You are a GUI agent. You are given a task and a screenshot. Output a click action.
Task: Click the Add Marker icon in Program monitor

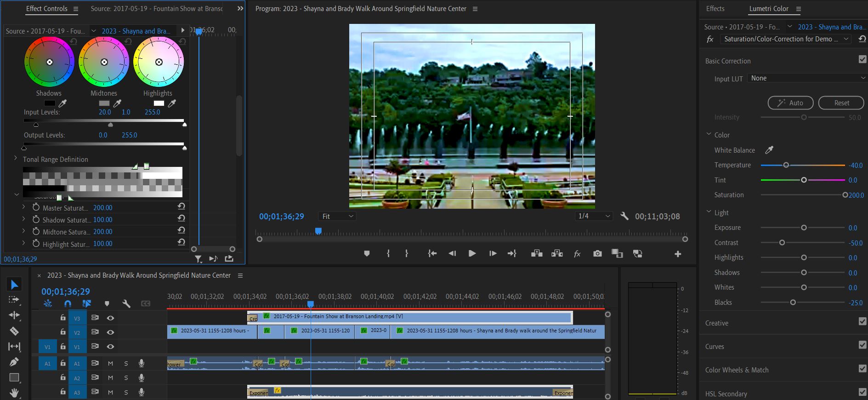coord(367,254)
